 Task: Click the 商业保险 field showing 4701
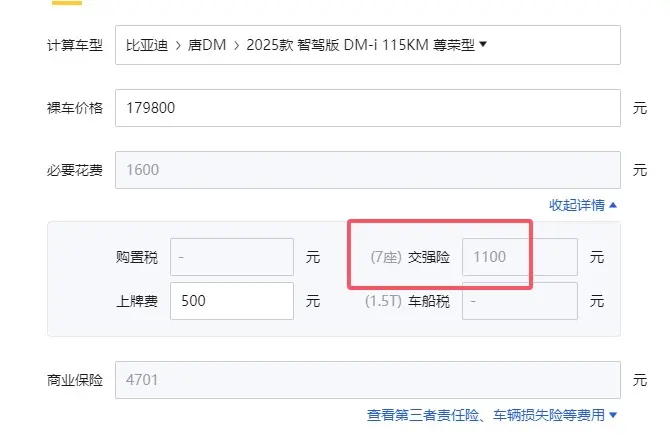(367, 380)
